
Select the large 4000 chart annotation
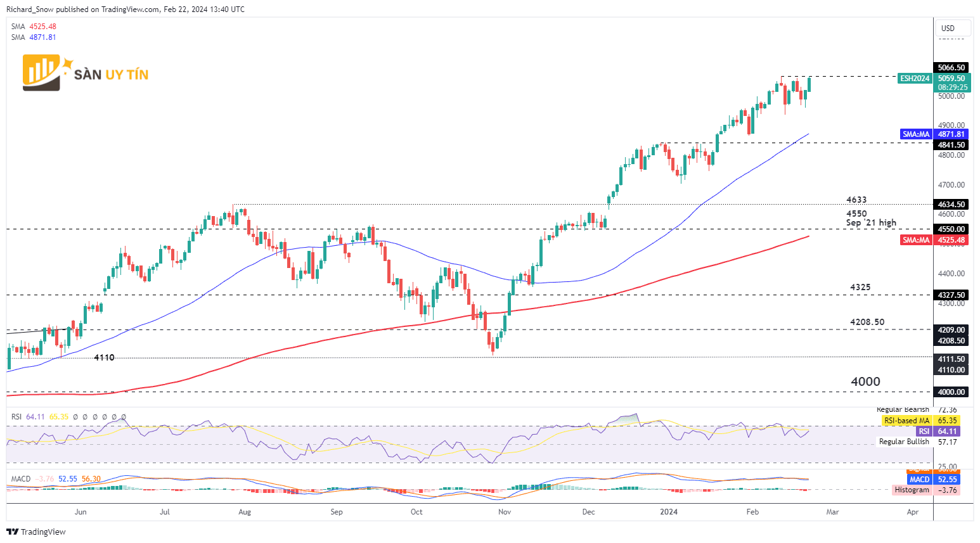(x=865, y=381)
